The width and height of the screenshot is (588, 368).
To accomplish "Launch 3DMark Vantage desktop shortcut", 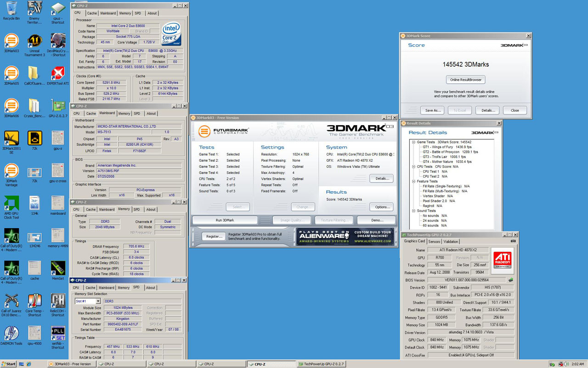I will (x=11, y=175).
